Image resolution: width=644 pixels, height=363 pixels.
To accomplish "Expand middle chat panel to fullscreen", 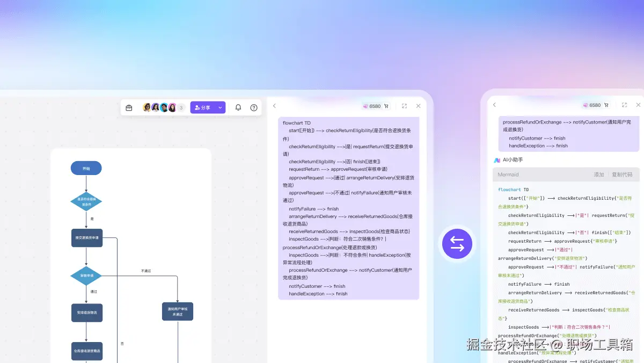I will (404, 106).
